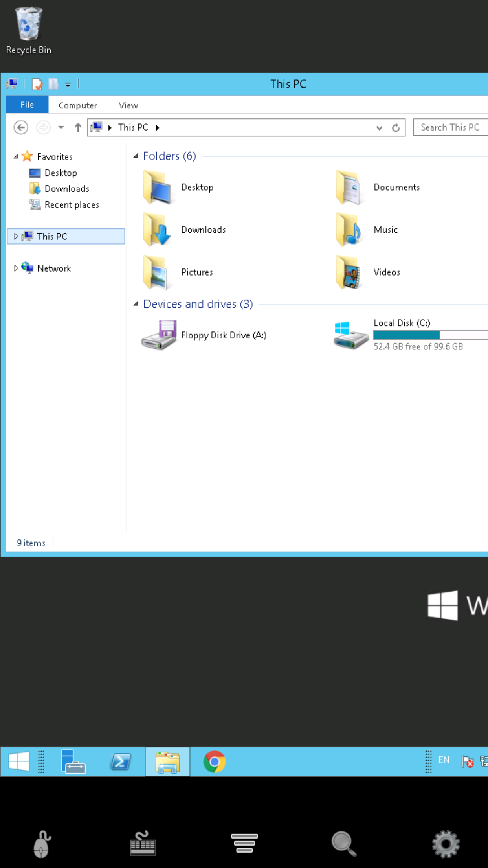
Task: Click the New folder quick access icon
Action: [53, 84]
